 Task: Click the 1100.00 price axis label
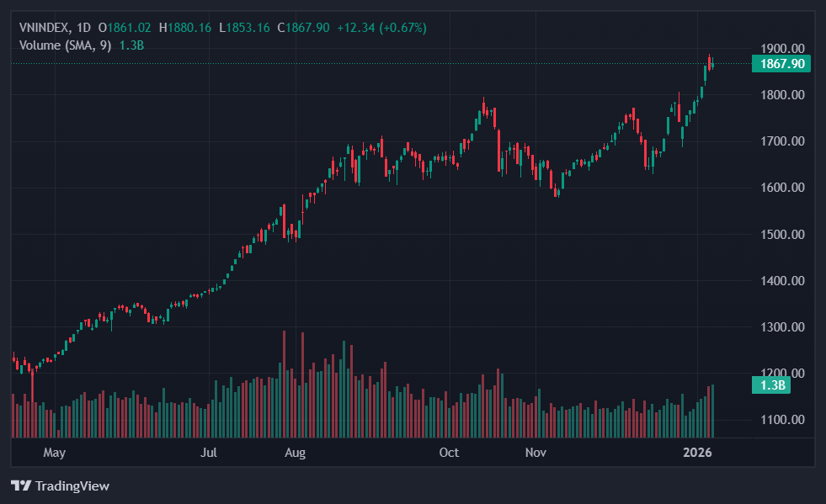coord(782,420)
